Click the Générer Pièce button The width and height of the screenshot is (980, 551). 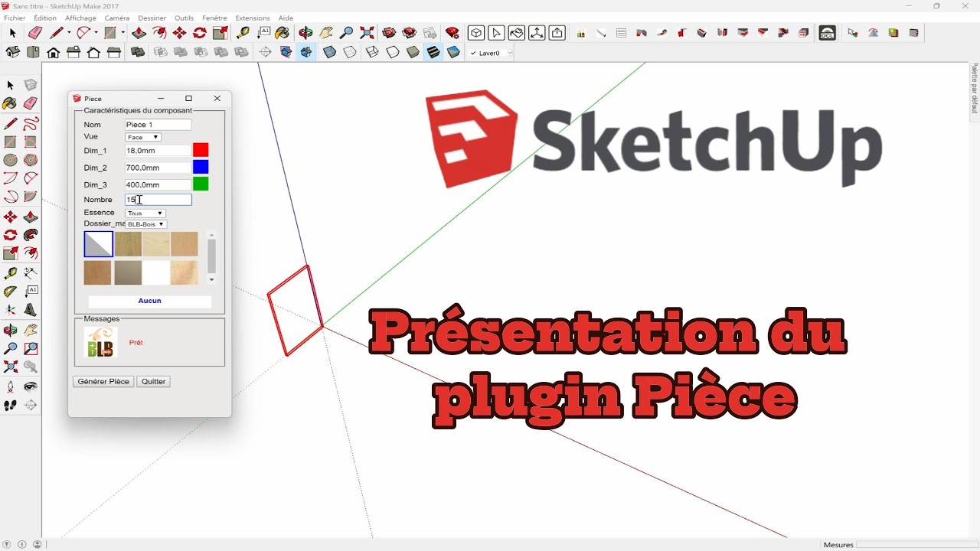tap(103, 381)
